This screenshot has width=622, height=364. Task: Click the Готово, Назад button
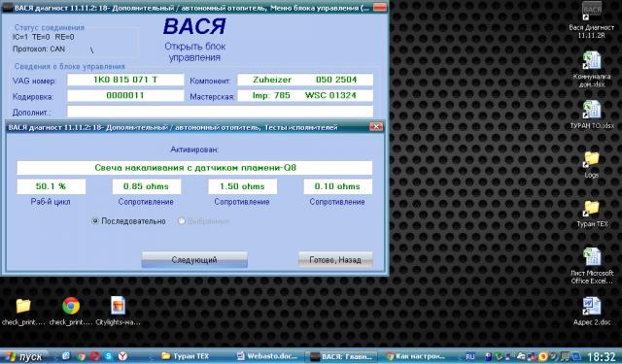coord(335,260)
